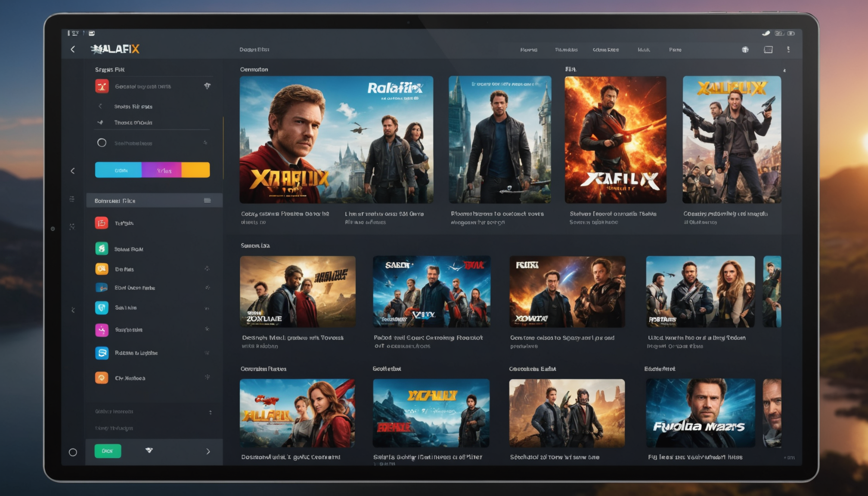Toggle the star on the magenta icon row
Screen dimensions: 868x496
tap(207, 329)
